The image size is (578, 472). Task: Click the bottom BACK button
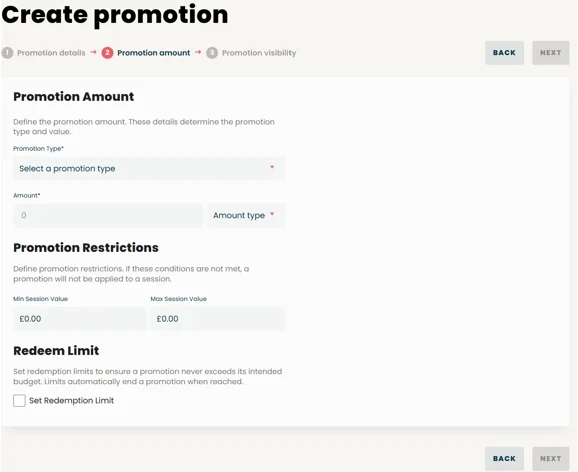tap(504, 459)
